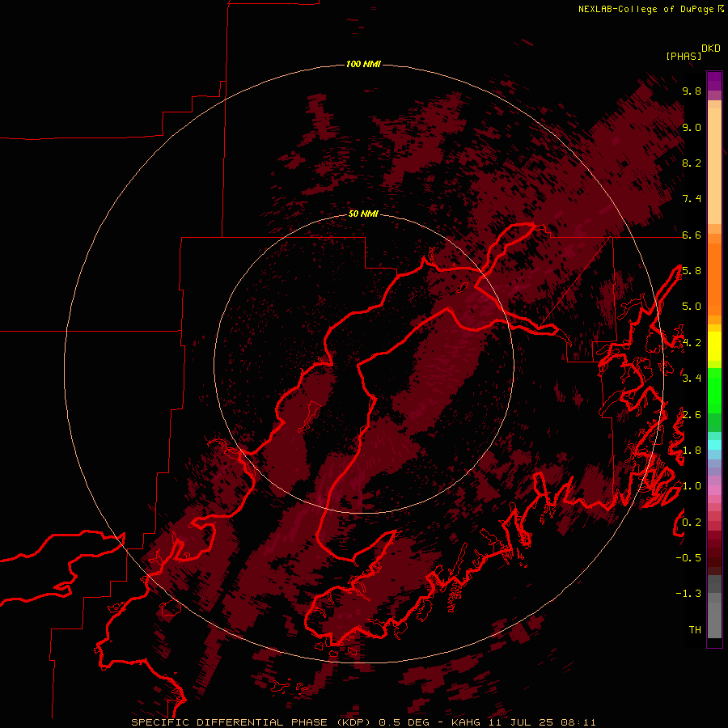728x728 pixels.
Task: Click the Specific Differential Phase (KDP) caption
Action: (x=252, y=722)
